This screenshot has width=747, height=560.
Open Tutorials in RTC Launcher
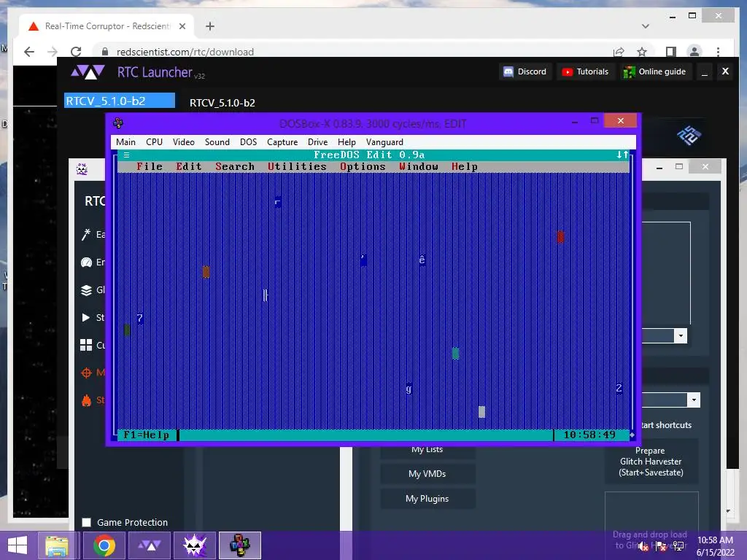(585, 71)
